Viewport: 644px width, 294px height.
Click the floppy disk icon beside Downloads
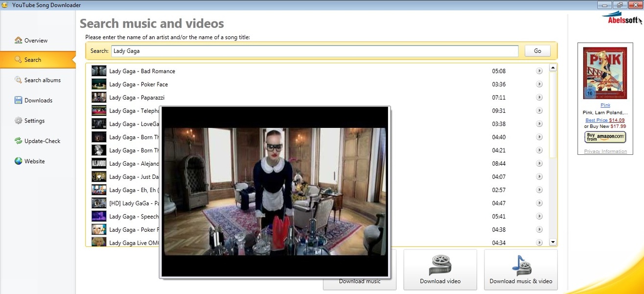point(19,100)
